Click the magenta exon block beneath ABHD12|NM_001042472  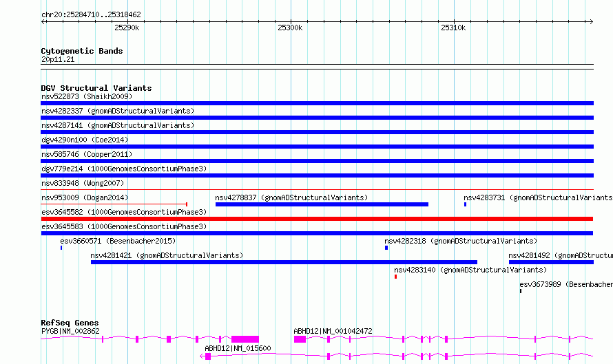[300, 339]
